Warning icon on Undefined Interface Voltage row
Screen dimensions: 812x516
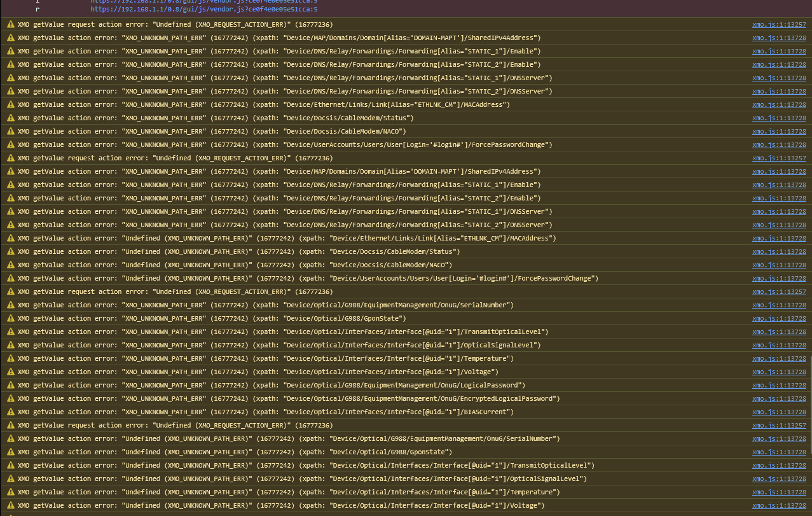(x=10, y=505)
